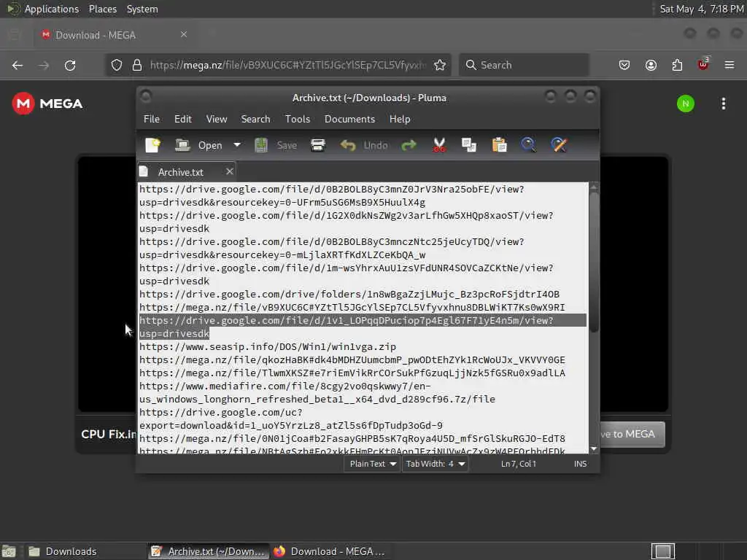
Task: Expand the Open recent files arrow
Action: (x=237, y=145)
